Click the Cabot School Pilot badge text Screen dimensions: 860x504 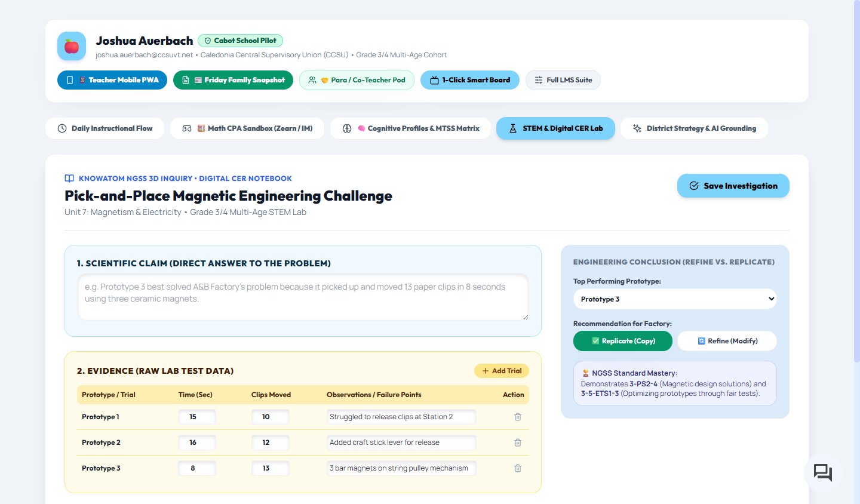[245, 41]
